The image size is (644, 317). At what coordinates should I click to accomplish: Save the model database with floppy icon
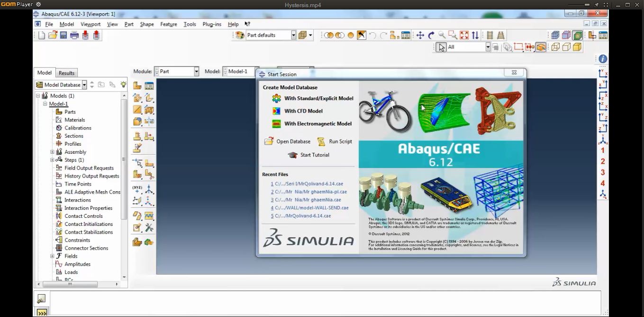[x=63, y=35]
